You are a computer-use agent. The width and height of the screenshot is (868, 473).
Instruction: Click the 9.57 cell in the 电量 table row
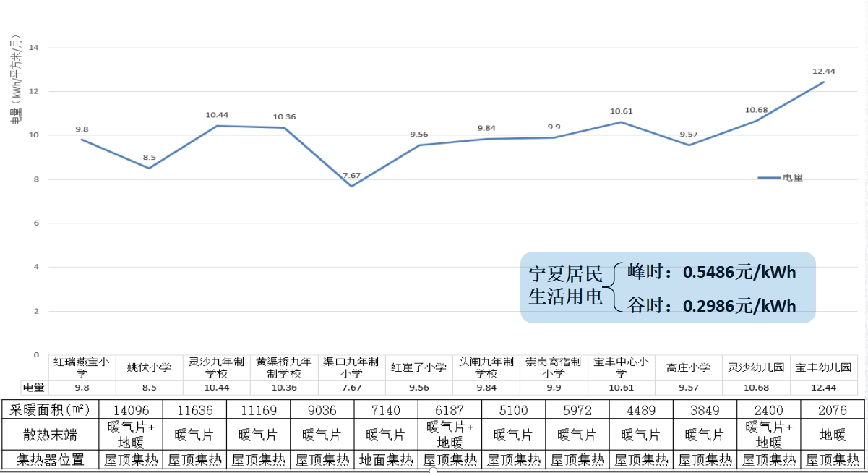coord(689,388)
